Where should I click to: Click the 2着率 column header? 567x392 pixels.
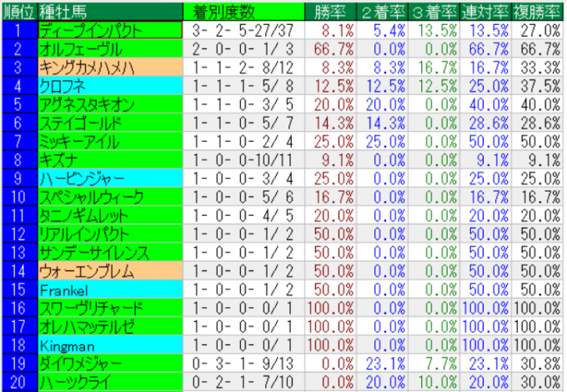pos(382,10)
